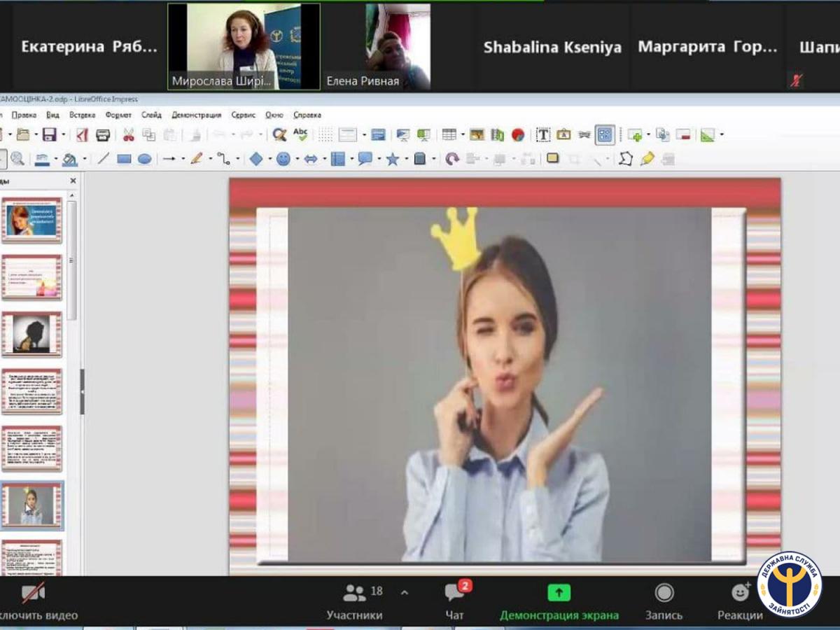
Task: Open the New Slide dropdown arrow
Action: click(x=648, y=135)
